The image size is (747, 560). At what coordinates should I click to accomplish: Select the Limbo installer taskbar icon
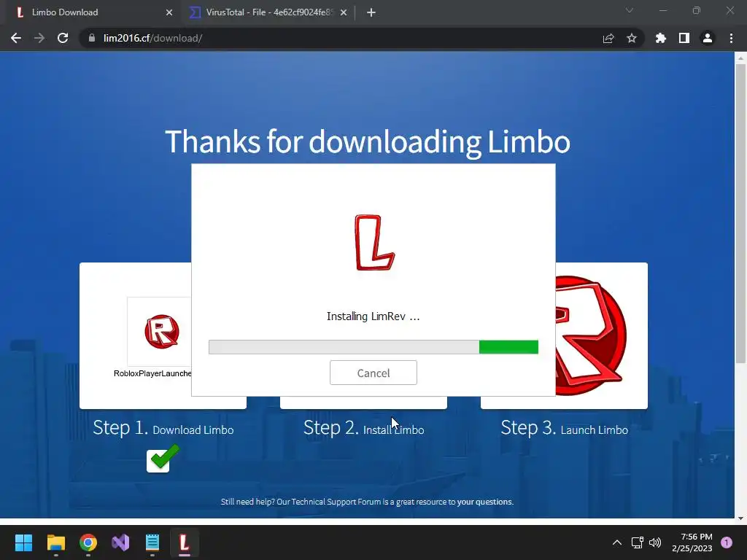(185, 542)
